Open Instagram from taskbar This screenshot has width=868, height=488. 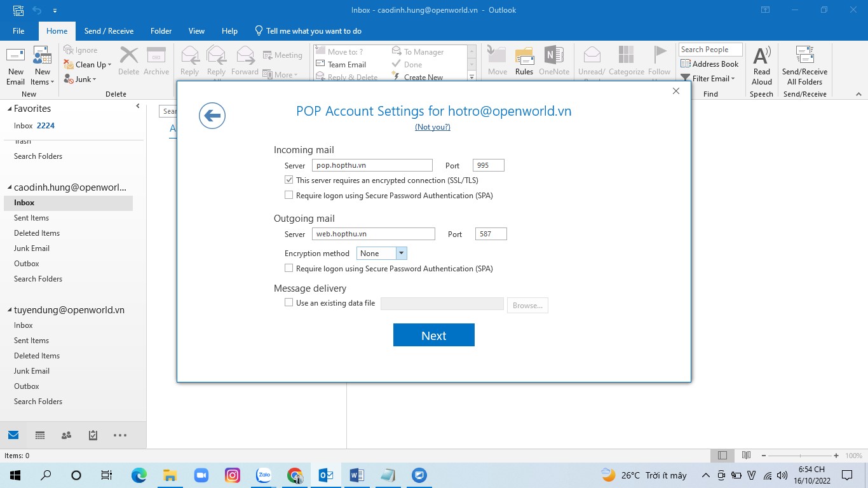pos(233,475)
